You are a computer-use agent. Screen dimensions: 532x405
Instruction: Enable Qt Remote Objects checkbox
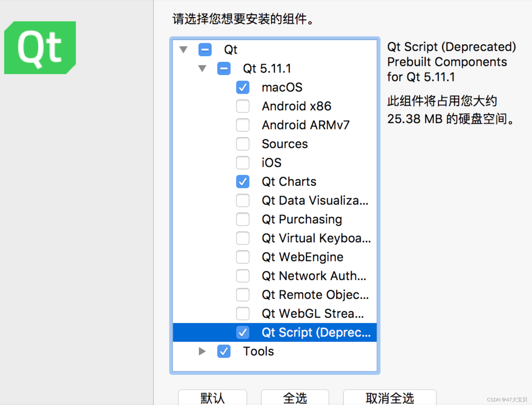pyautogui.click(x=243, y=295)
